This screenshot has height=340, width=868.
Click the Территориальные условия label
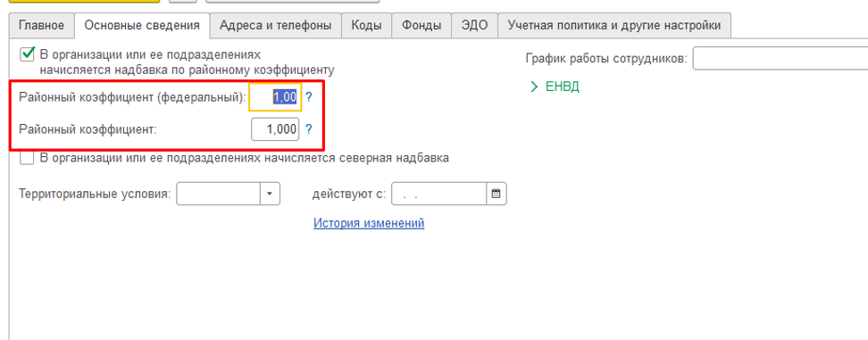click(x=96, y=195)
